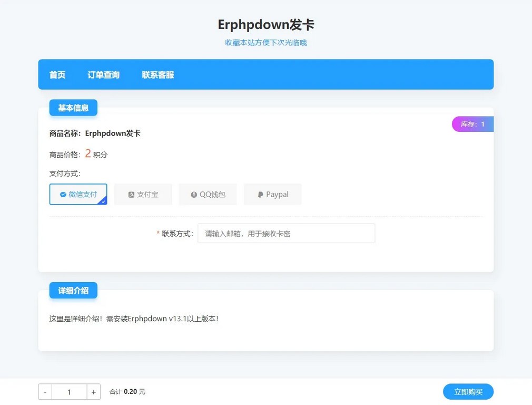
Task: Click the selected checkmark corner on 微信支付
Action: click(x=103, y=201)
